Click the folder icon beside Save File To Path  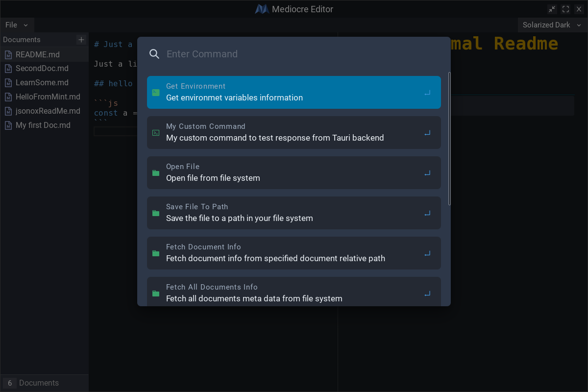(x=156, y=213)
